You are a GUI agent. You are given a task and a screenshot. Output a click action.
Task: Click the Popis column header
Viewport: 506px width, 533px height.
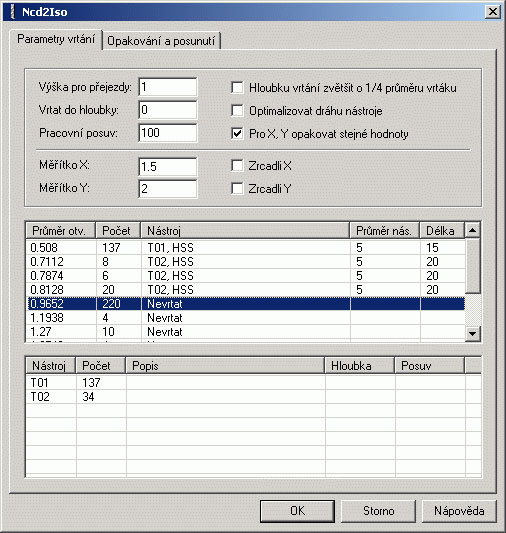click(x=226, y=366)
